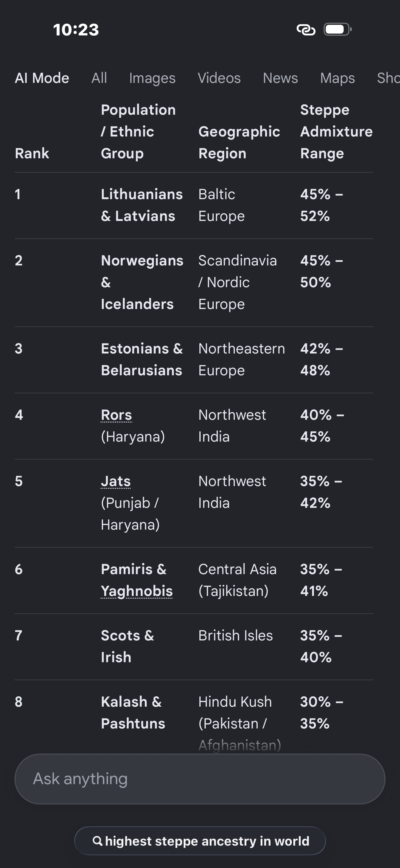
Task: Tap the clock time in status bar
Action: (76, 30)
